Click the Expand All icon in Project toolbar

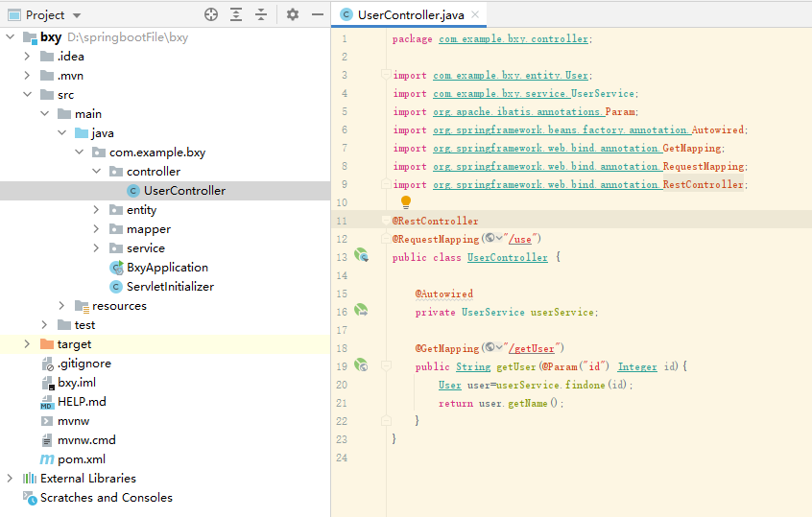tap(236, 14)
